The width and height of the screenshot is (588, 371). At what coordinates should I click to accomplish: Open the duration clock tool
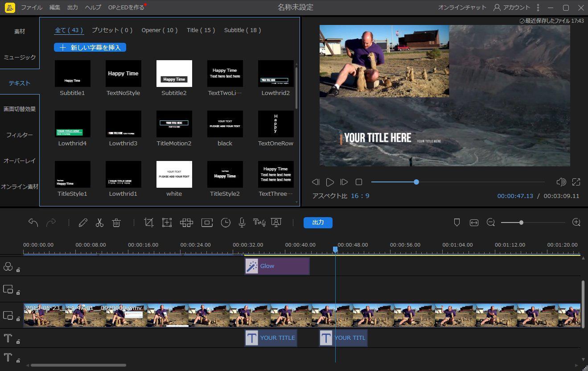pyautogui.click(x=226, y=223)
